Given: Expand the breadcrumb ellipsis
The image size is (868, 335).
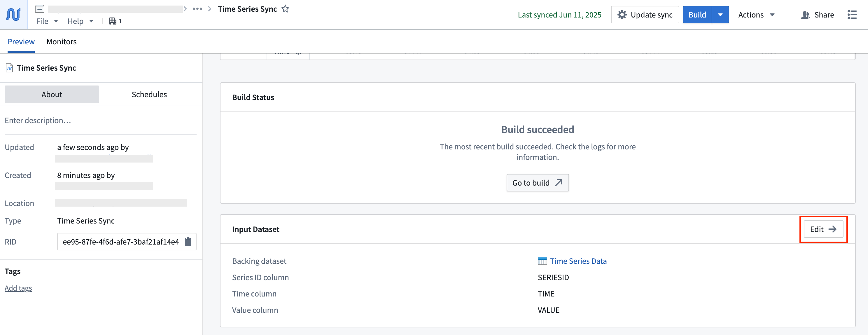Looking at the screenshot, I should coord(197,9).
